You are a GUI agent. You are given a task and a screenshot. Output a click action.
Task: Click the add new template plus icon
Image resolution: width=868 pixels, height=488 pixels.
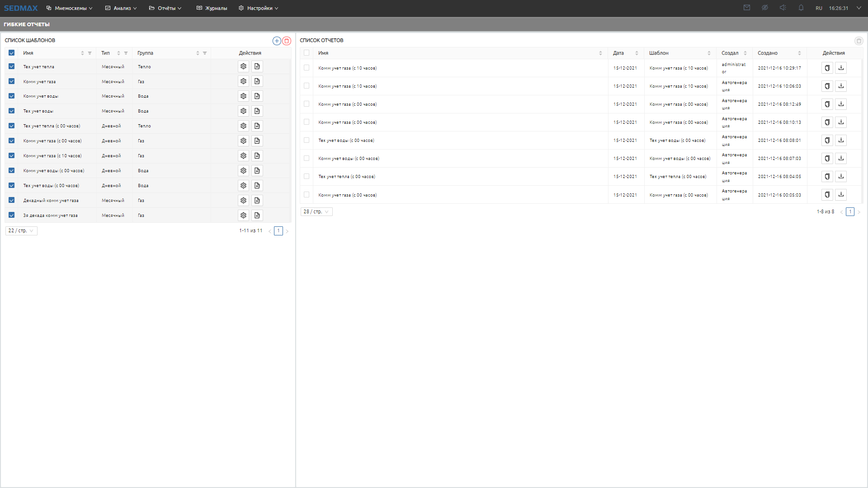pyautogui.click(x=277, y=41)
